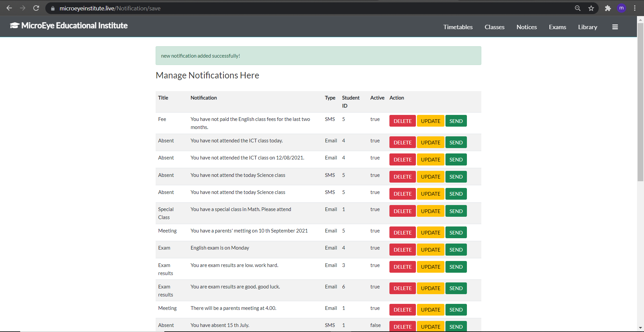The height and width of the screenshot is (332, 644).
Task: Reload the page with the refresh icon
Action: pyautogui.click(x=36, y=8)
